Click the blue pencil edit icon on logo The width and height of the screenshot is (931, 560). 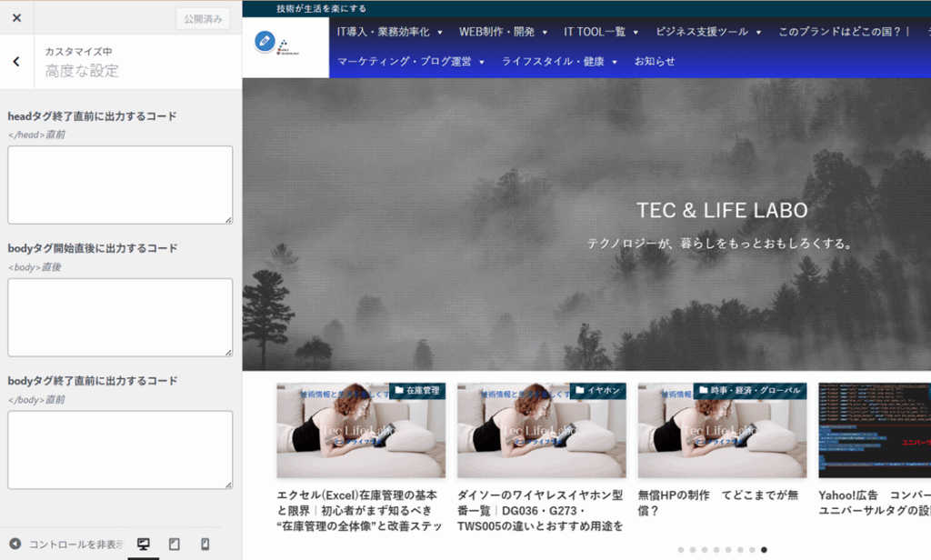[265, 41]
